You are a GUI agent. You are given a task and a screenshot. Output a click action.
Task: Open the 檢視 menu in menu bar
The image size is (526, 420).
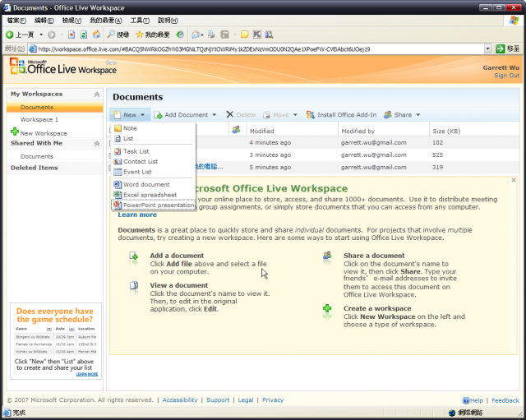point(72,21)
